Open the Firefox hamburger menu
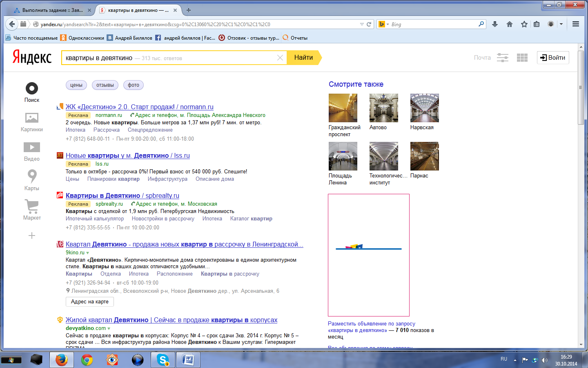Image resolution: width=588 pixels, height=368 pixels. (576, 24)
